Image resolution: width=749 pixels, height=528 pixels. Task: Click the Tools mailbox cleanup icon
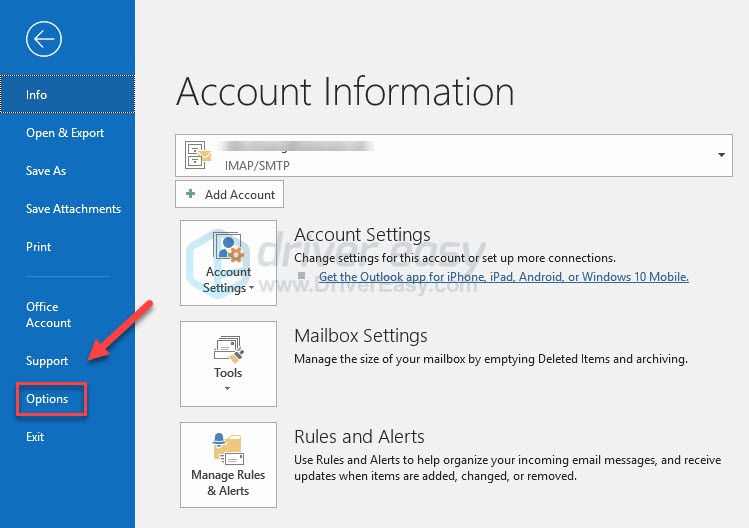[x=228, y=349]
